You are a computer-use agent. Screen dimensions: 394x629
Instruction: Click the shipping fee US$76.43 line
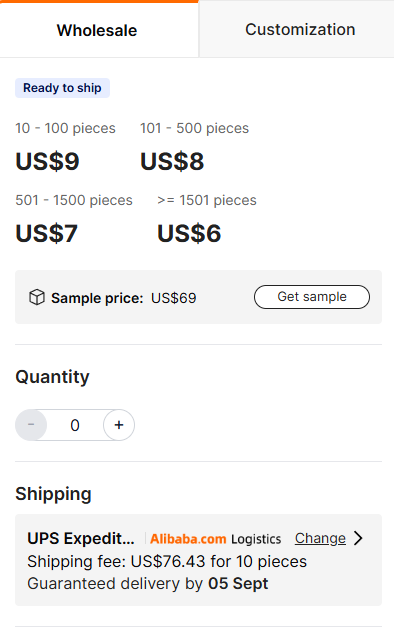[x=167, y=561]
